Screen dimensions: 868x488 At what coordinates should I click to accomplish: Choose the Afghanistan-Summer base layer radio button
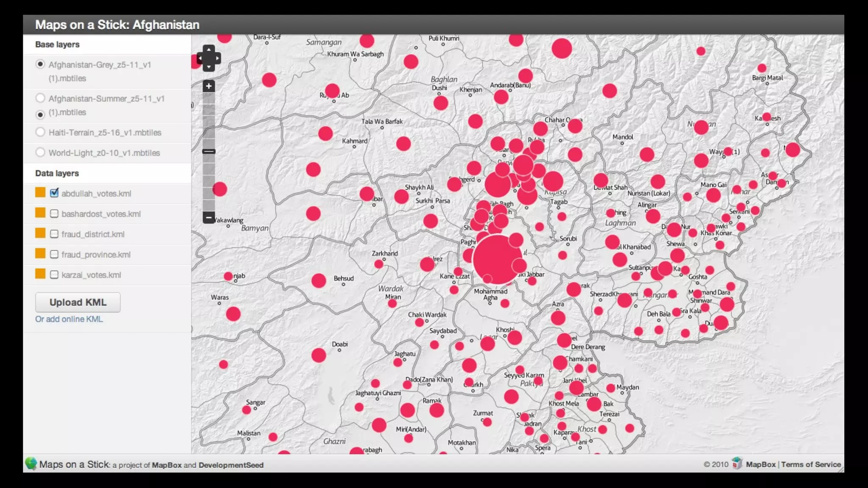[x=40, y=98]
